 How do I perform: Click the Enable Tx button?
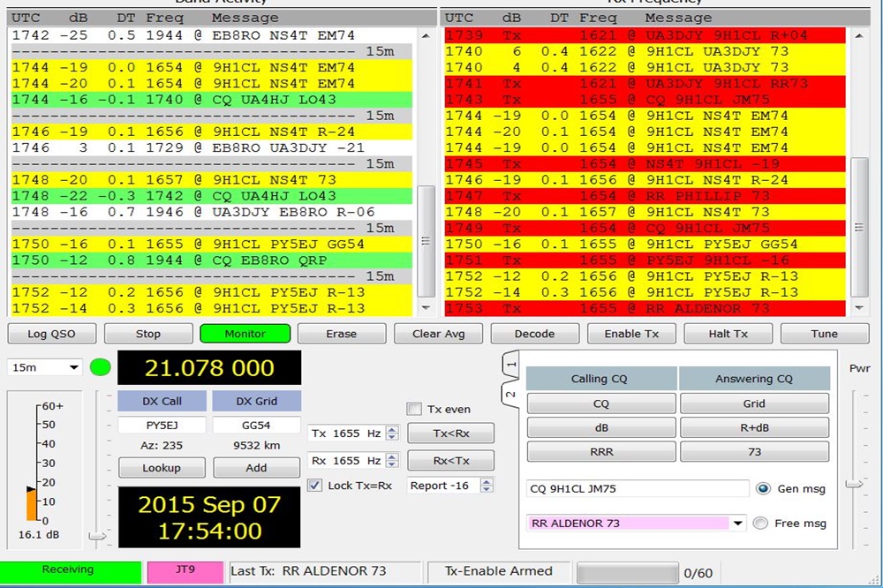click(631, 334)
